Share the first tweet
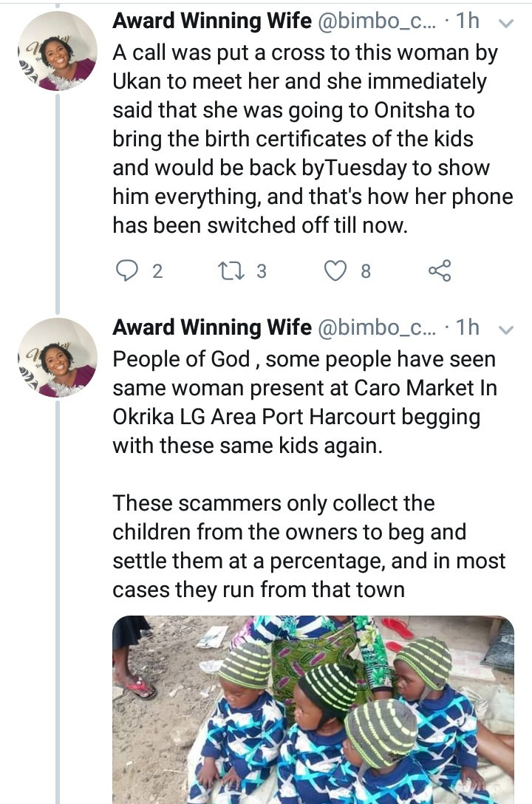 [x=440, y=272]
